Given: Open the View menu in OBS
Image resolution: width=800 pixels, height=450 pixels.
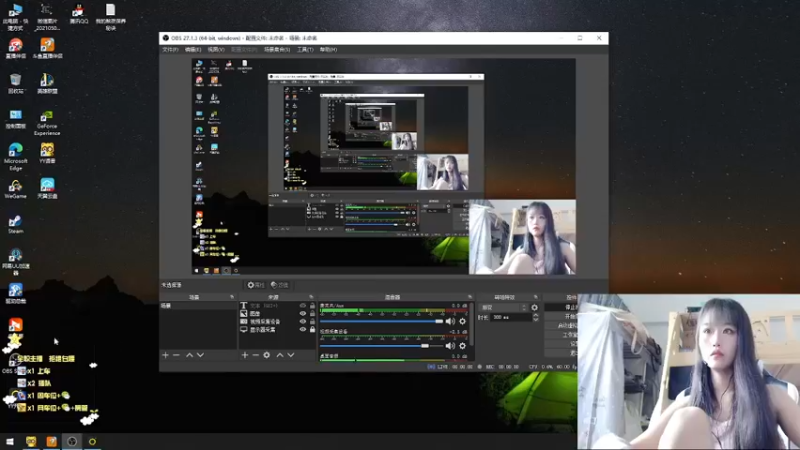Looking at the screenshot, I should 216,49.
